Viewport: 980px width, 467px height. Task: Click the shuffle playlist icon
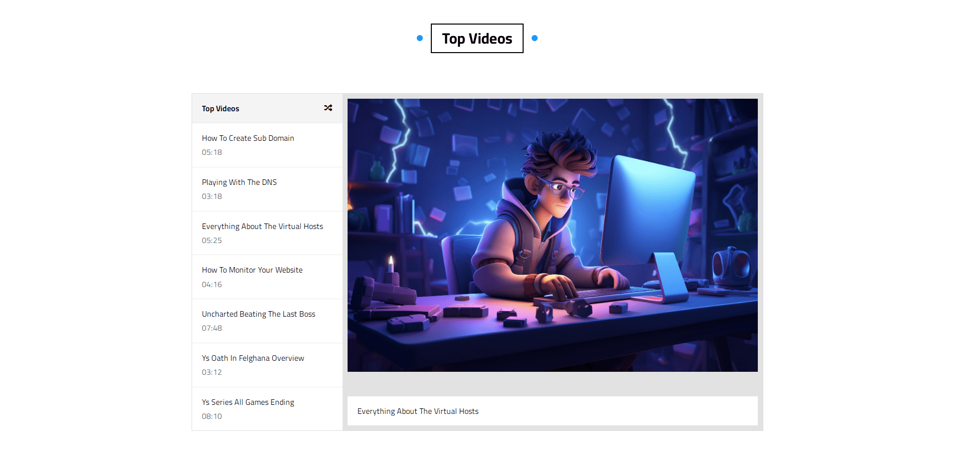328,108
